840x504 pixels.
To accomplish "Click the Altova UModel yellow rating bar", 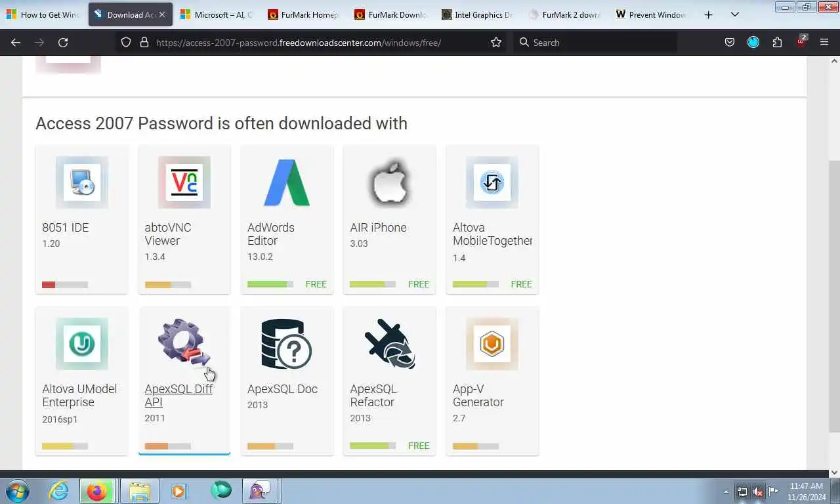I will 65,446.
